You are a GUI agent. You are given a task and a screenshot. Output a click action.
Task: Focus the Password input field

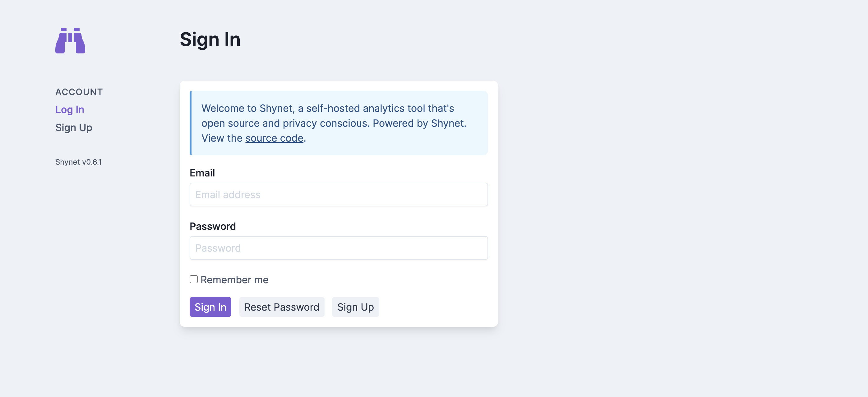[x=338, y=248]
